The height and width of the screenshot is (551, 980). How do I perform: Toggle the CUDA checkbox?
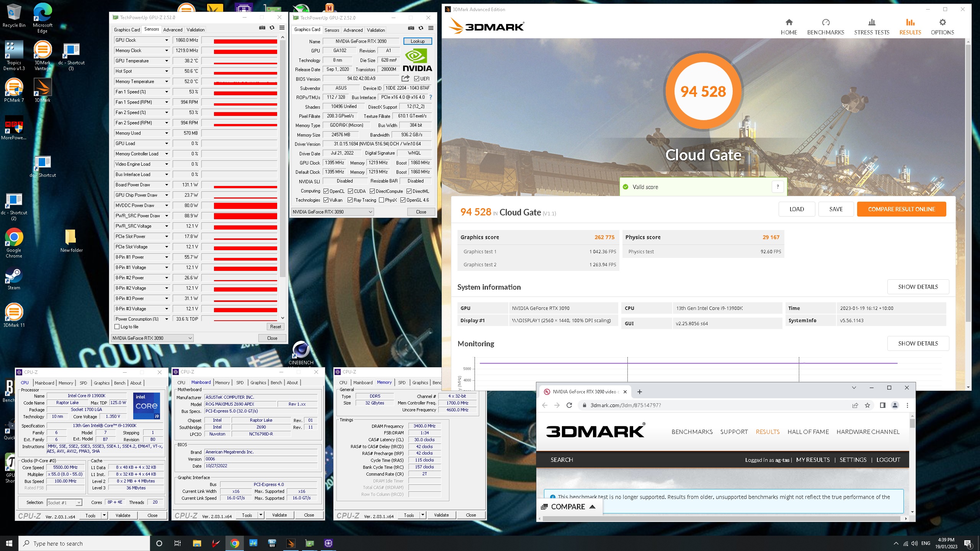coord(350,191)
